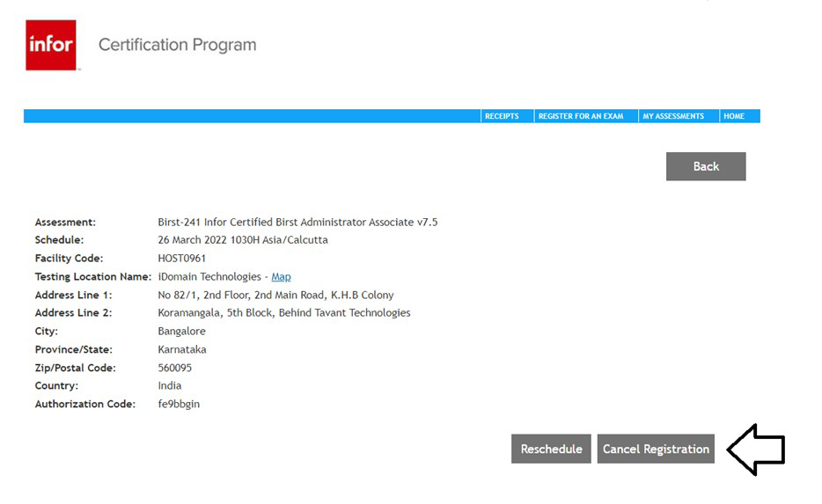The height and width of the screenshot is (504, 822).
Task: Click the facility code HOST0961
Action: point(181,259)
